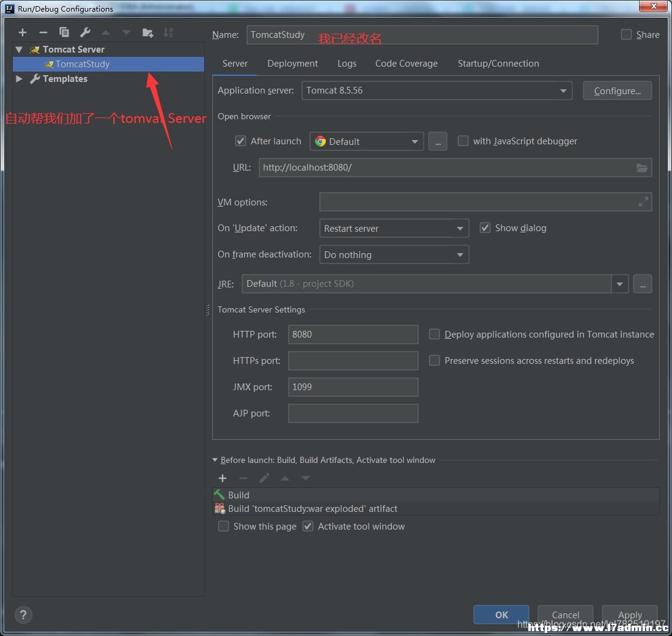Copy the selected configuration
This screenshot has width=672, height=636.
pyautogui.click(x=64, y=32)
